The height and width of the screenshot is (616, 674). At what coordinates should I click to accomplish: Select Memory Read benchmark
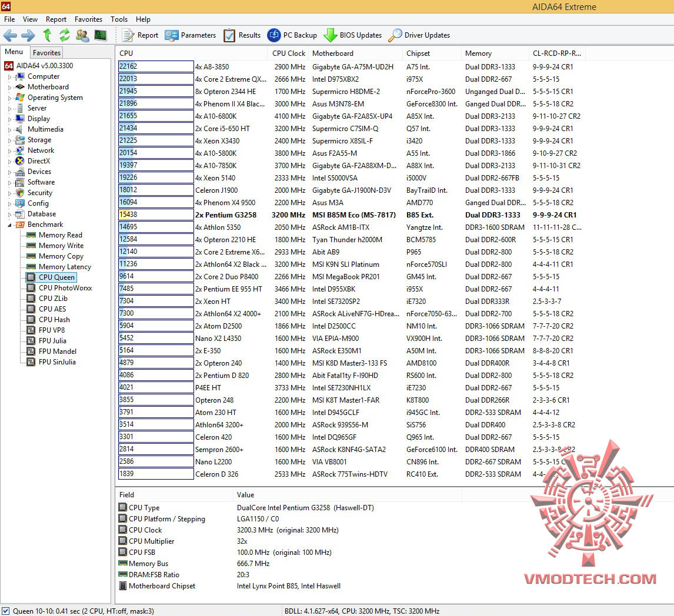[x=60, y=235]
